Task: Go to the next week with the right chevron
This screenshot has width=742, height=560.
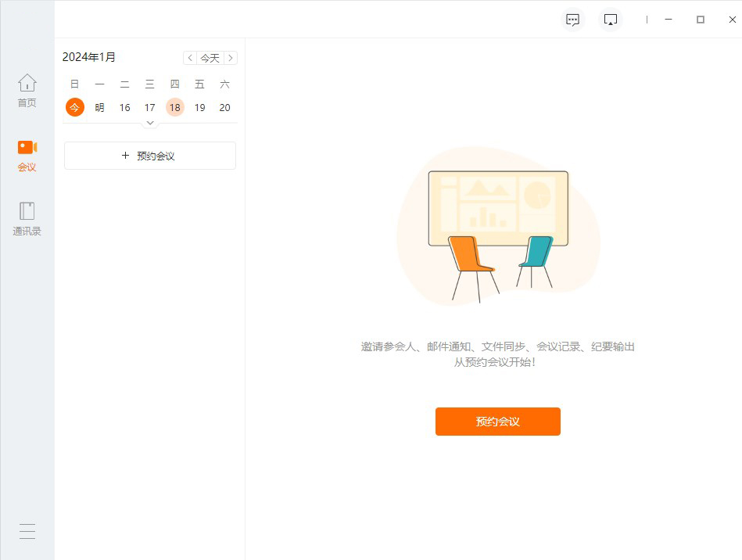Action: pyautogui.click(x=231, y=57)
